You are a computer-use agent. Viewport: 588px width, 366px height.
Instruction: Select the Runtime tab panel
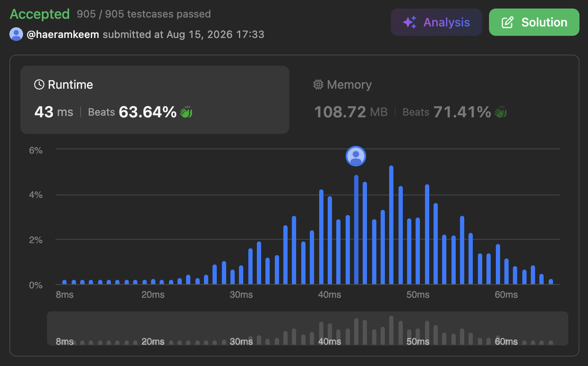(155, 100)
